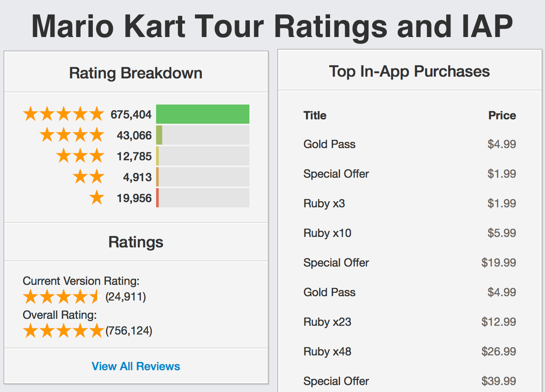
Task: Click the Title column header
Action: tap(315, 115)
